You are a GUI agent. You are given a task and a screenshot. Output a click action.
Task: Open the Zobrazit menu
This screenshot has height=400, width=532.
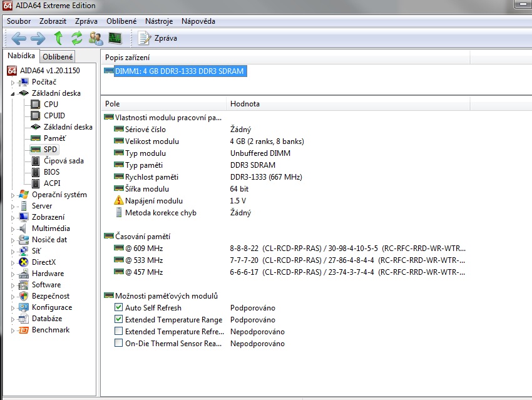53,21
